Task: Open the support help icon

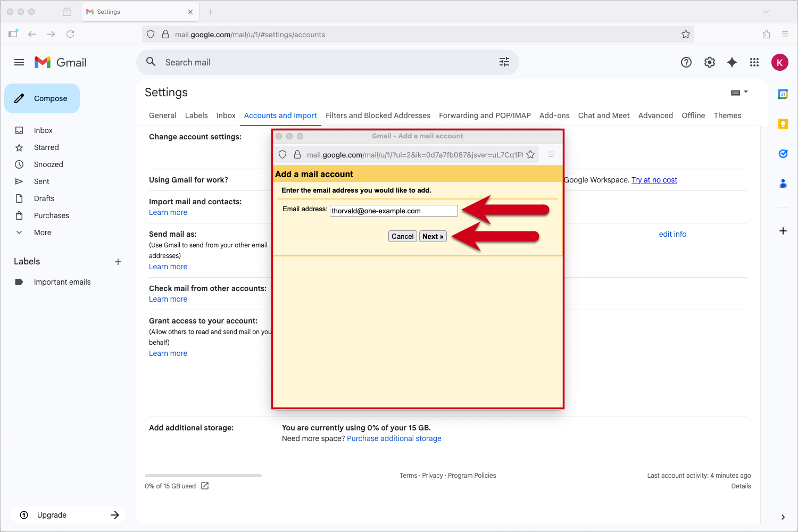Action: (x=686, y=62)
